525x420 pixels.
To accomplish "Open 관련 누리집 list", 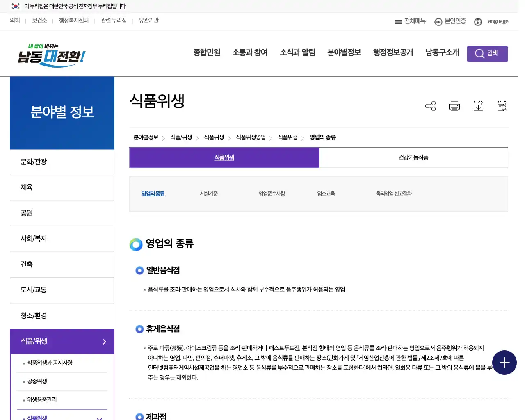I will (114, 21).
